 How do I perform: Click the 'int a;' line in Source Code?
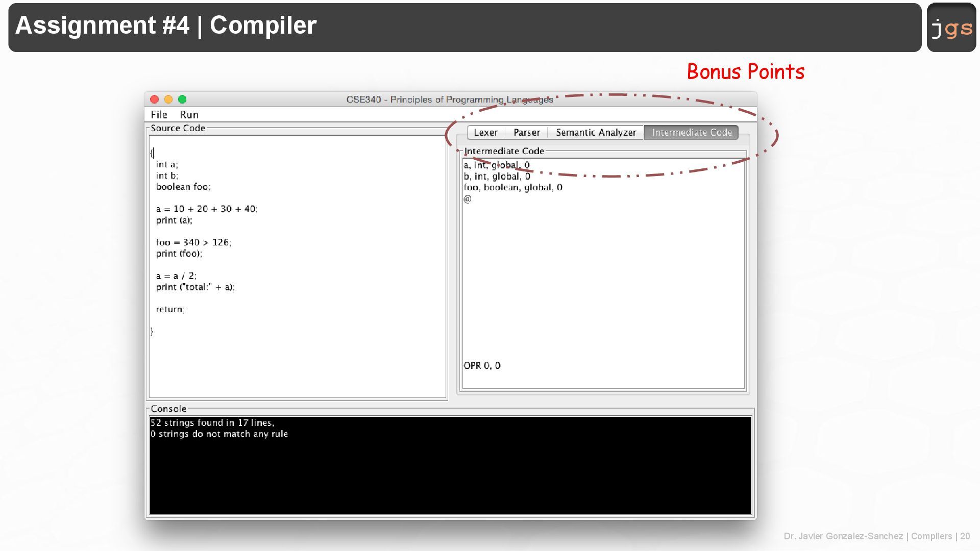167,164
